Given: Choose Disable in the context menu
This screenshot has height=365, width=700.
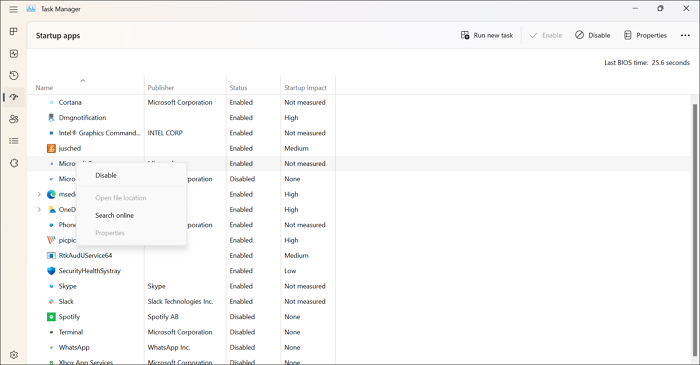Looking at the screenshot, I should point(131,175).
